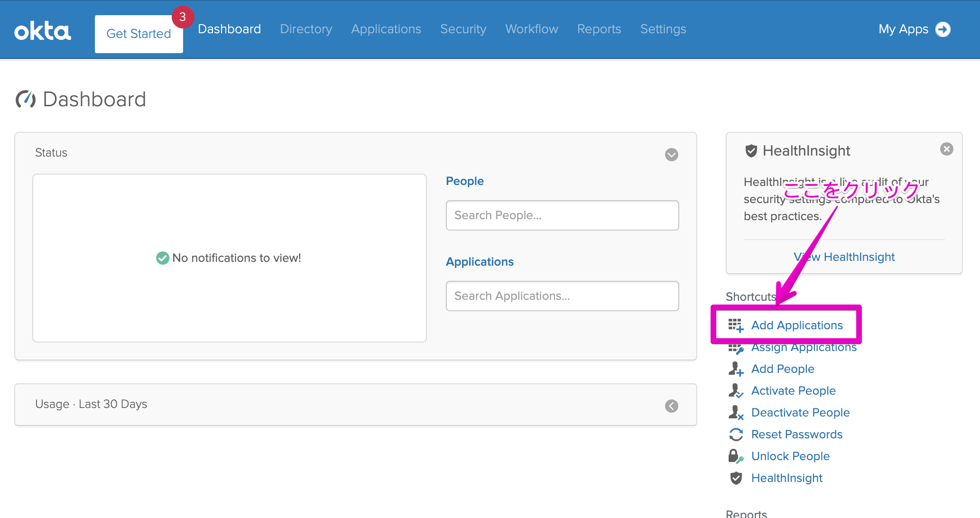Click the Assign Applications icon
The width and height of the screenshot is (980, 518).
[736, 349]
